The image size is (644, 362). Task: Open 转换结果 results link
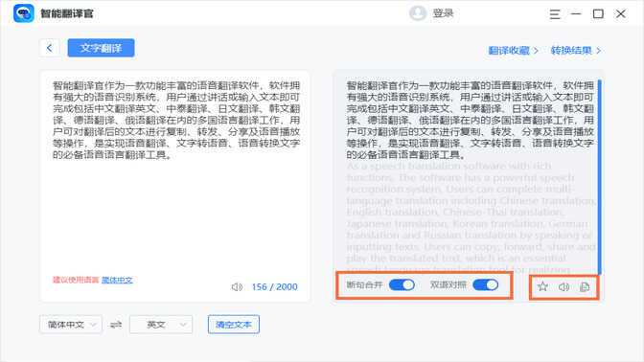pos(576,51)
